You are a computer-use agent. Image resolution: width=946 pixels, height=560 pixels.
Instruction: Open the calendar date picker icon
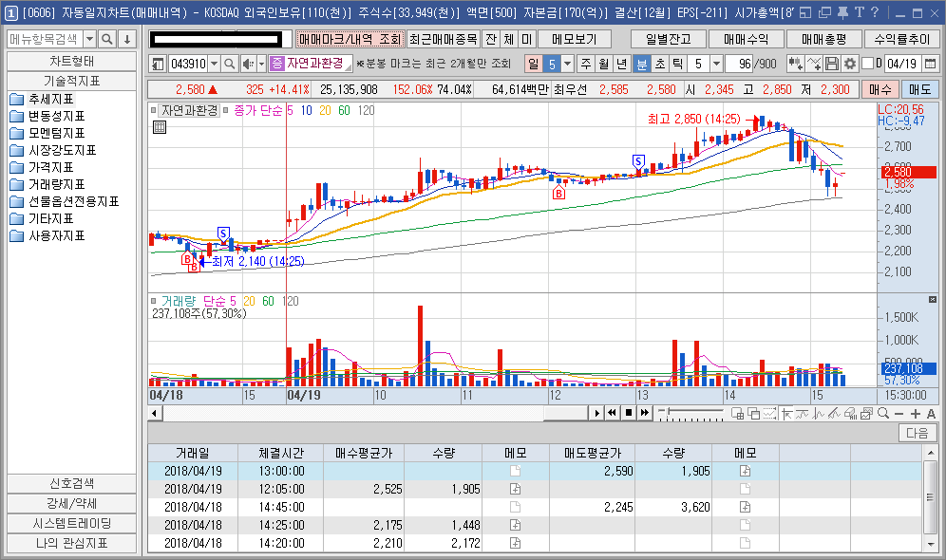930,64
